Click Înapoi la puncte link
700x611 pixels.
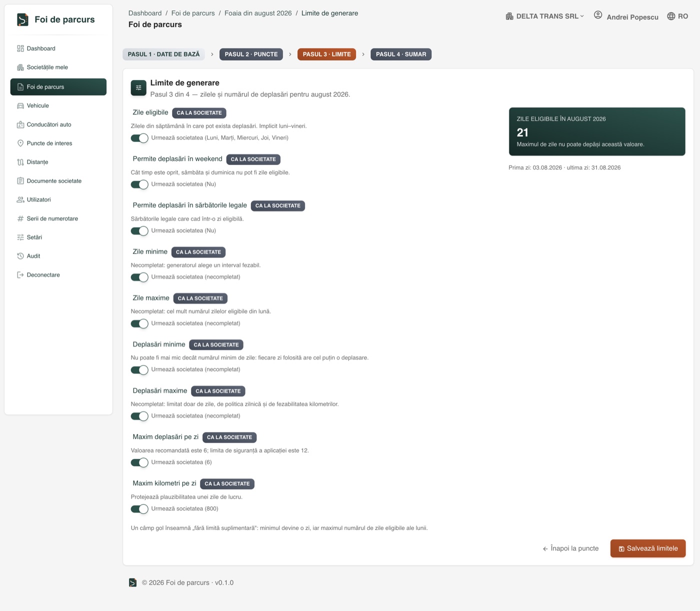570,548
